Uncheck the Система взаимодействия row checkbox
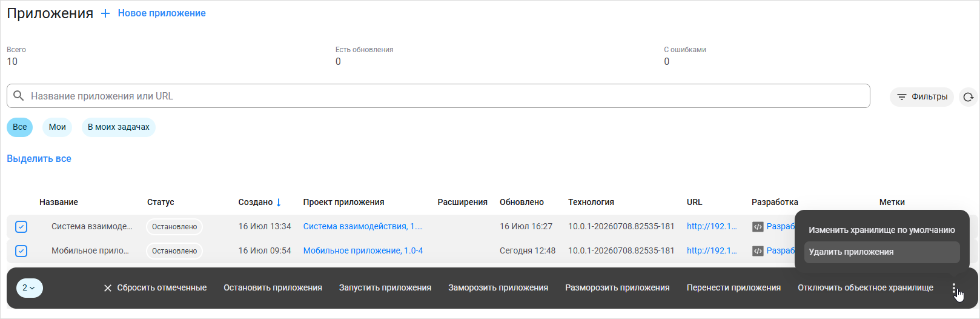 coord(21,227)
